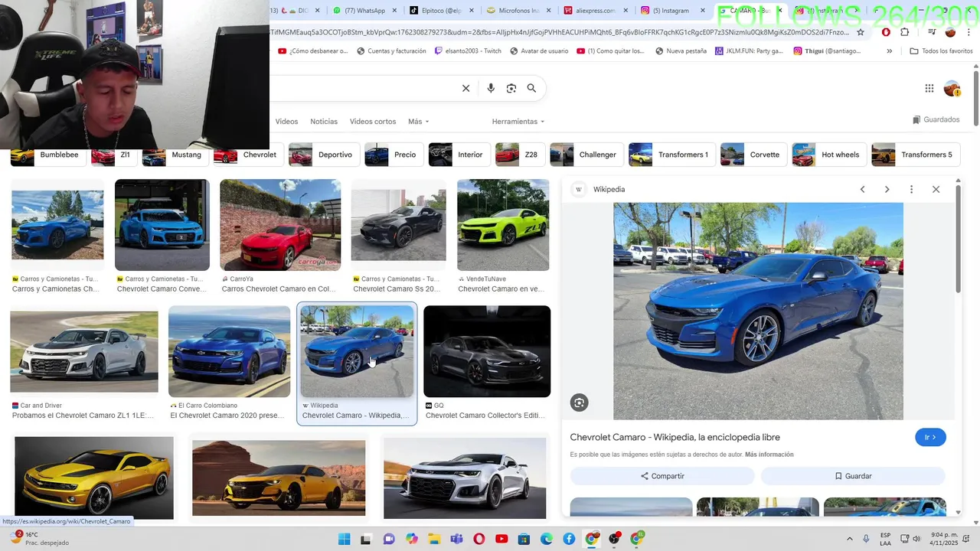Click the magnifier search icon
Image resolution: width=980 pixels, height=551 pixels.
click(531, 88)
